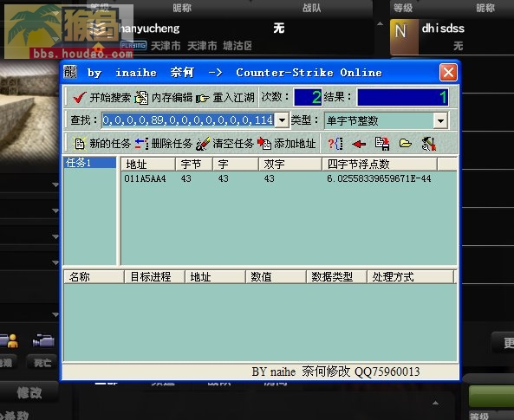Click the 死亡 button in game window
The width and height of the screenshot is (514, 420).
coord(42,362)
